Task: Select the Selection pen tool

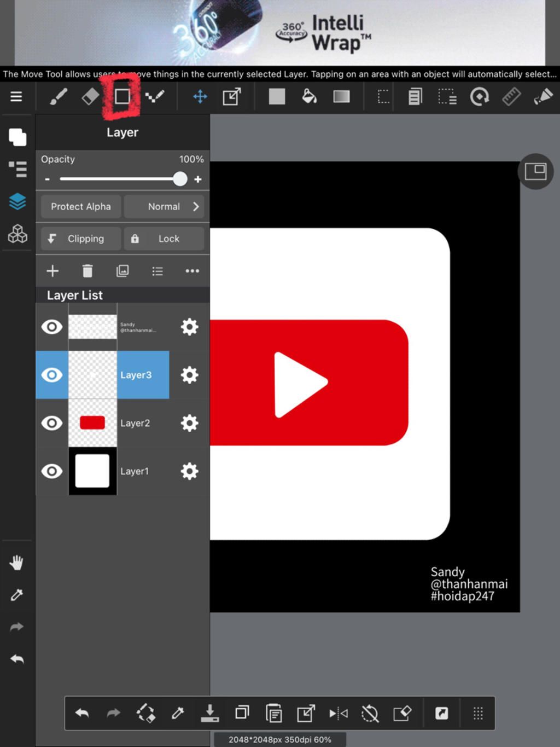Action: [447, 97]
